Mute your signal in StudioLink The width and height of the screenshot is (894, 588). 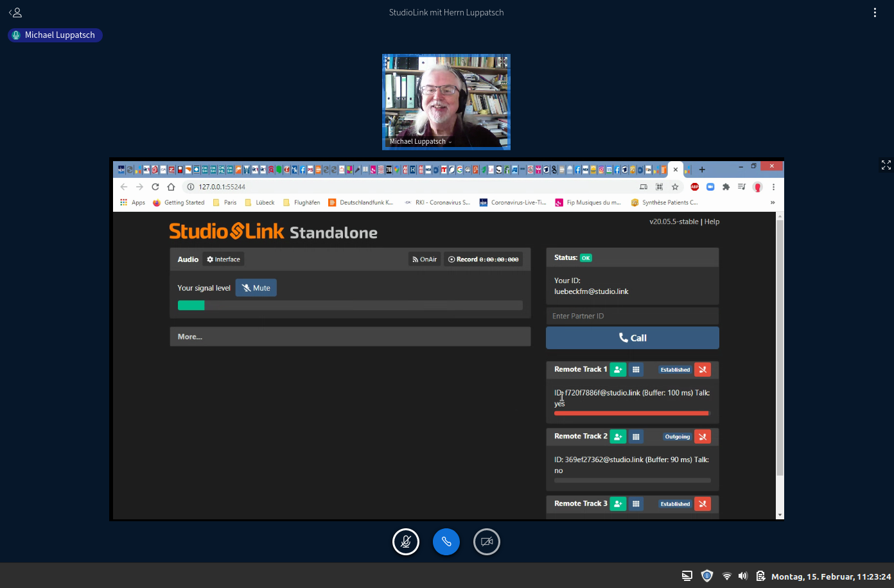pyautogui.click(x=256, y=288)
